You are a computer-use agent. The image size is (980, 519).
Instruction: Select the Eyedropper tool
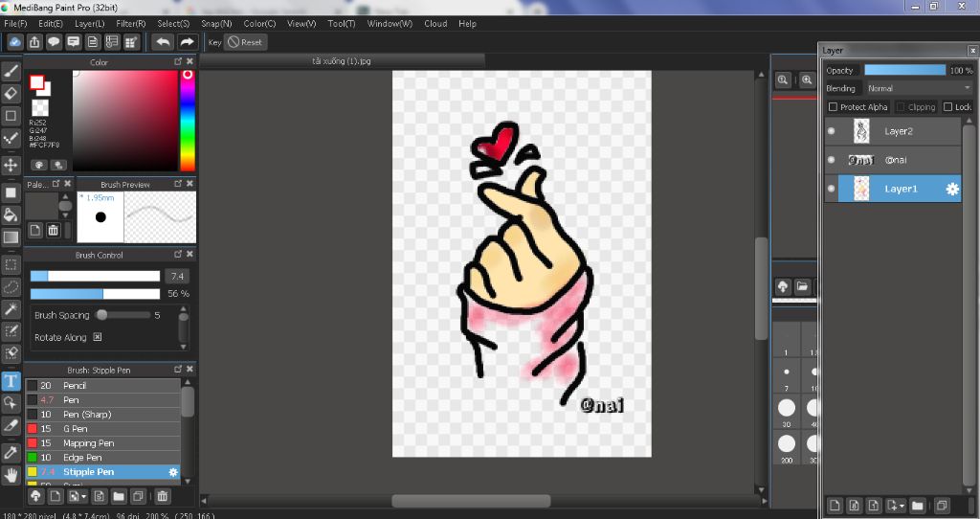click(11, 453)
